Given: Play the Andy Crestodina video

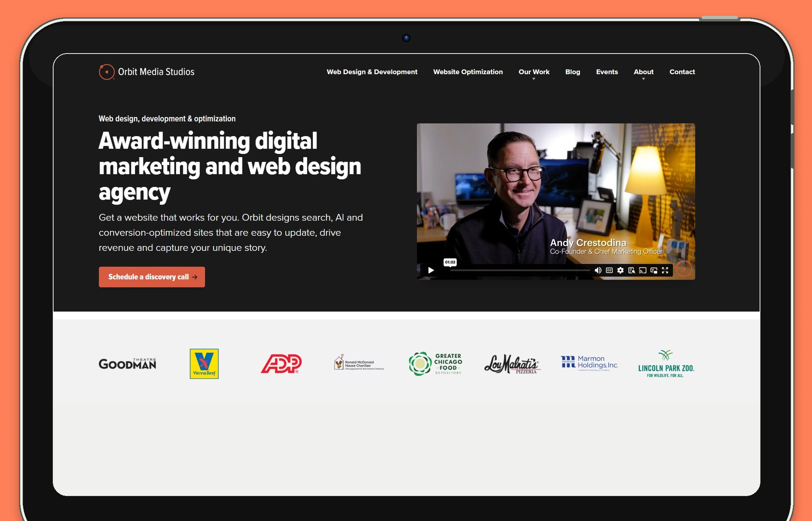Looking at the screenshot, I should pos(431,270).
